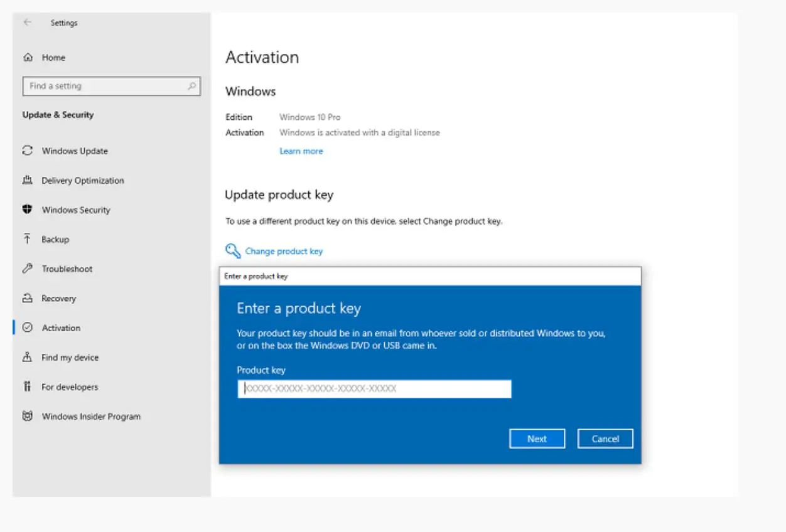Click the Recovery icon in sidebar
The width and height of the screenshot is (786, 532).
28,298
